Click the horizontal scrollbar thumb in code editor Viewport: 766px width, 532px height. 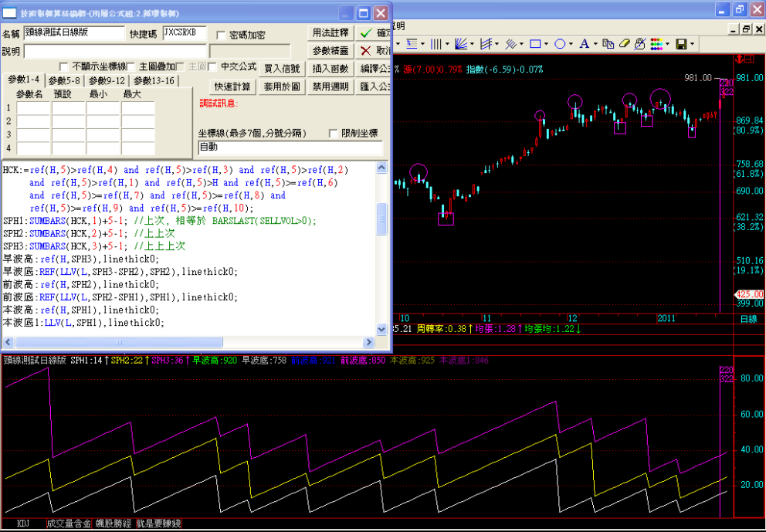tap(117, 341)
